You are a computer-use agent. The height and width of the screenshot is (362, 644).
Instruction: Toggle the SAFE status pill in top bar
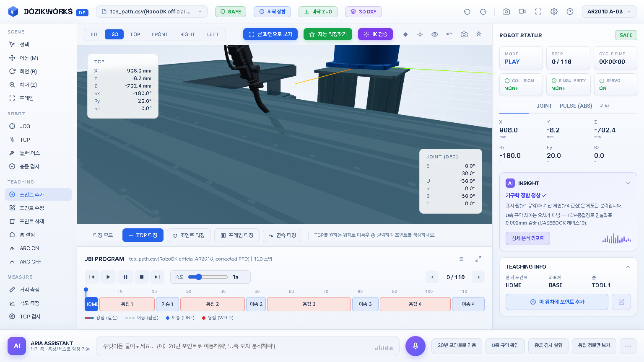[231, 12]
